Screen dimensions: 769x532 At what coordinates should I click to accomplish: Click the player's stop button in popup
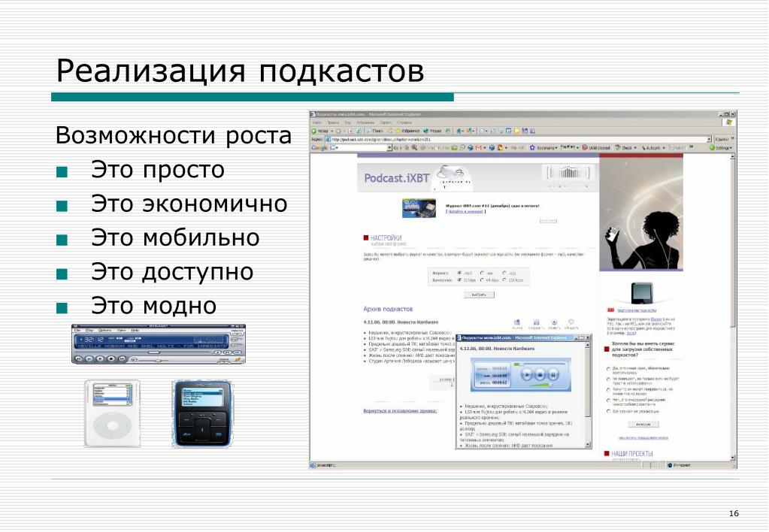tap(540, 375)
